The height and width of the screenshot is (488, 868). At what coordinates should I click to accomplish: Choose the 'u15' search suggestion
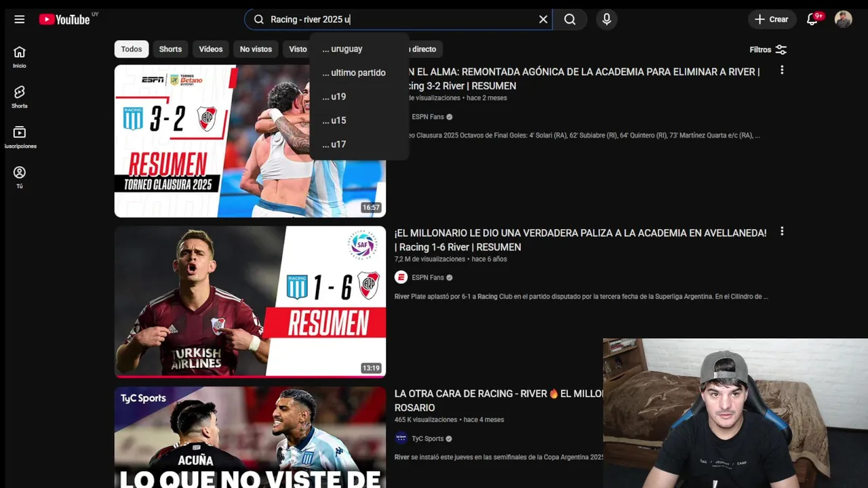click(359, 120)
